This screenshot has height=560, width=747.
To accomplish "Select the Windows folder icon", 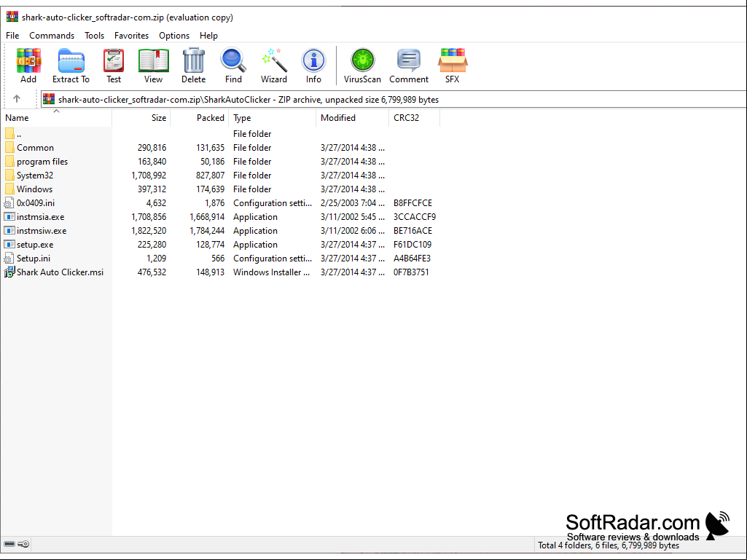I will pos(9,189).
